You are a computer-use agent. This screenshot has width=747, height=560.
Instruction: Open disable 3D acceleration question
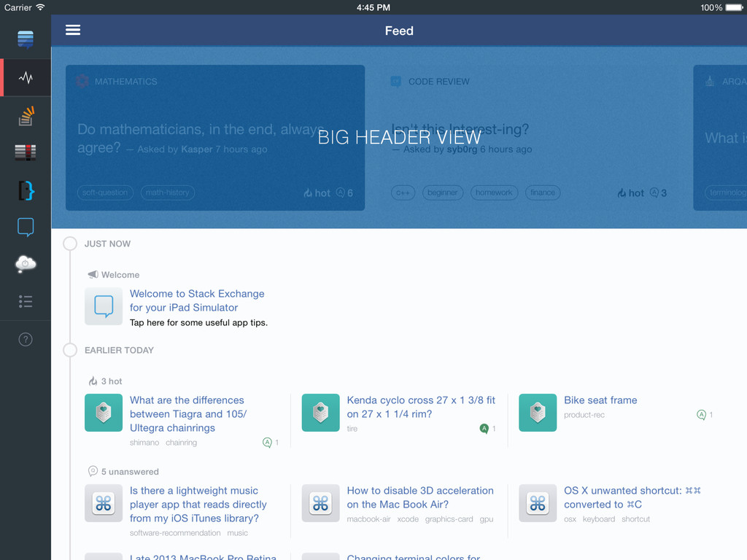(420, 497)
